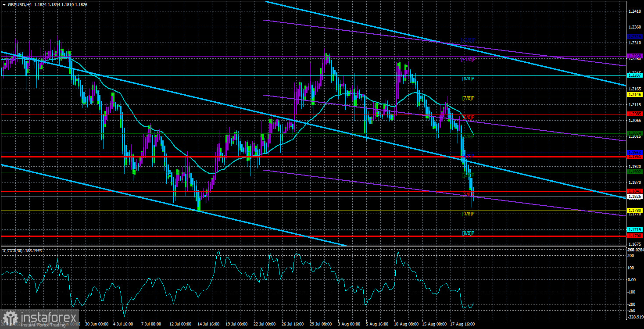Click the 1.1870 price scale value
Viewport: 644px width, 329px height.
pyautogui.click(x=635, y=182)
